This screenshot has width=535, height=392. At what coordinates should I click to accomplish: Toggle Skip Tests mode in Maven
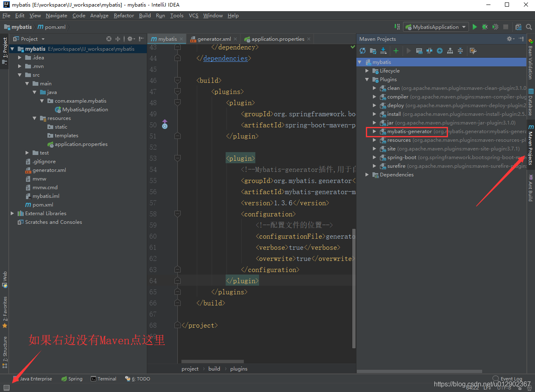click(440, 51)
